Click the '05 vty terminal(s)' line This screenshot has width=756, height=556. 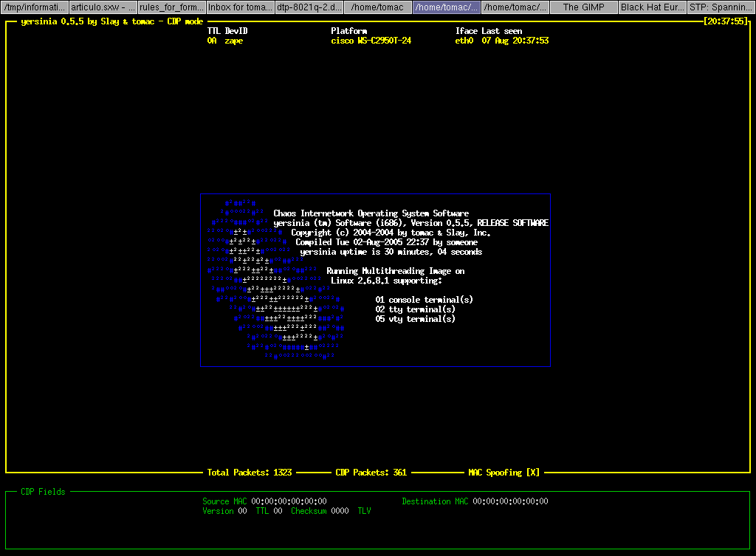point(415,319)
